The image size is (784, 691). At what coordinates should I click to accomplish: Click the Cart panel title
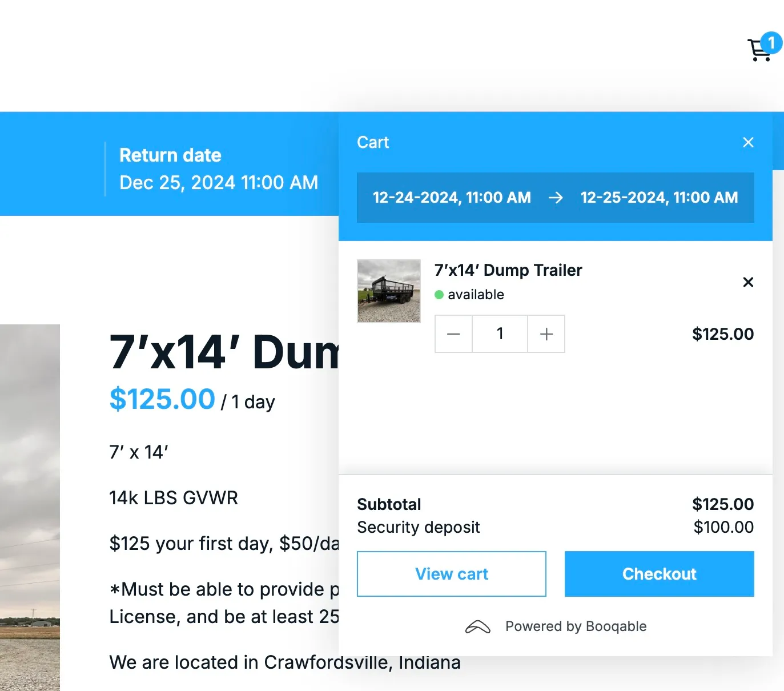[373, 142]
